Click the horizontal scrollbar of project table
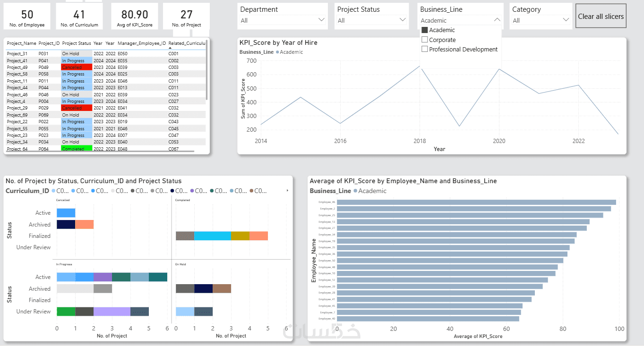This screenshot has height=346, width=644. point(100,151)
